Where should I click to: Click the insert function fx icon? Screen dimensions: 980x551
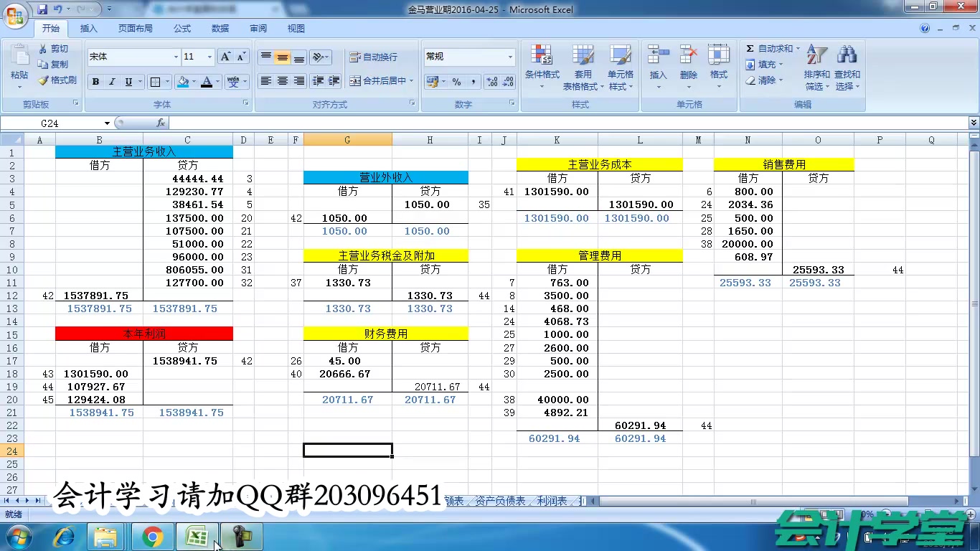click(x=161, y=123)
